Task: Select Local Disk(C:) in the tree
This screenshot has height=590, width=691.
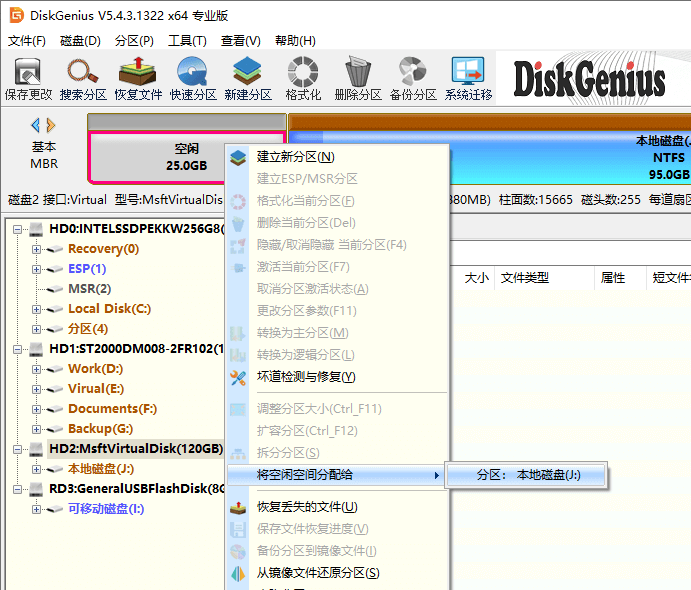Action: click(x=110, y=309)
